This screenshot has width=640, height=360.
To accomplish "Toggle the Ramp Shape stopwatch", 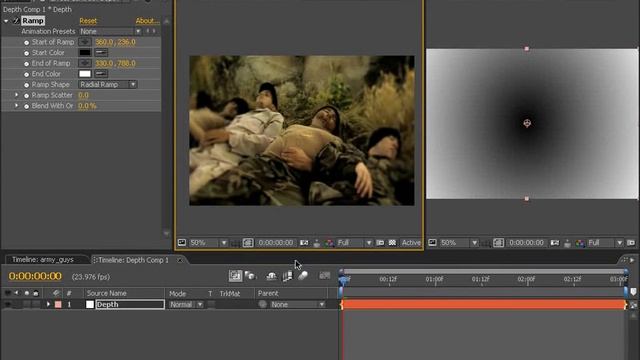I will point(27,85).
